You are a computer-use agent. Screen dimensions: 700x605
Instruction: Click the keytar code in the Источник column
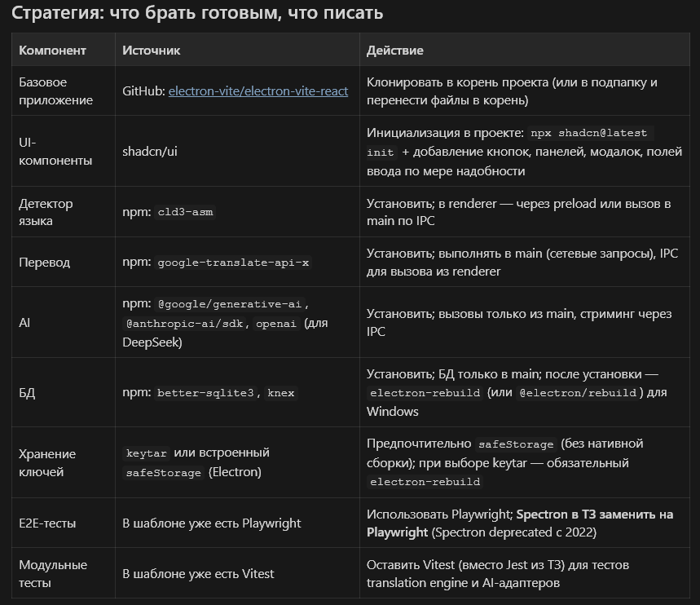click(x=145, y=453)
